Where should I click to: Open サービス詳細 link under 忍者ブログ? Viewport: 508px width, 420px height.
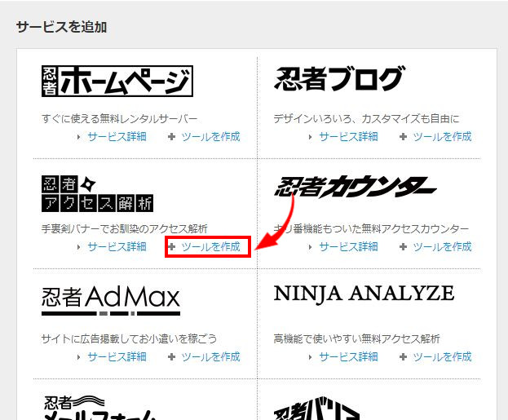coord(349,137)
